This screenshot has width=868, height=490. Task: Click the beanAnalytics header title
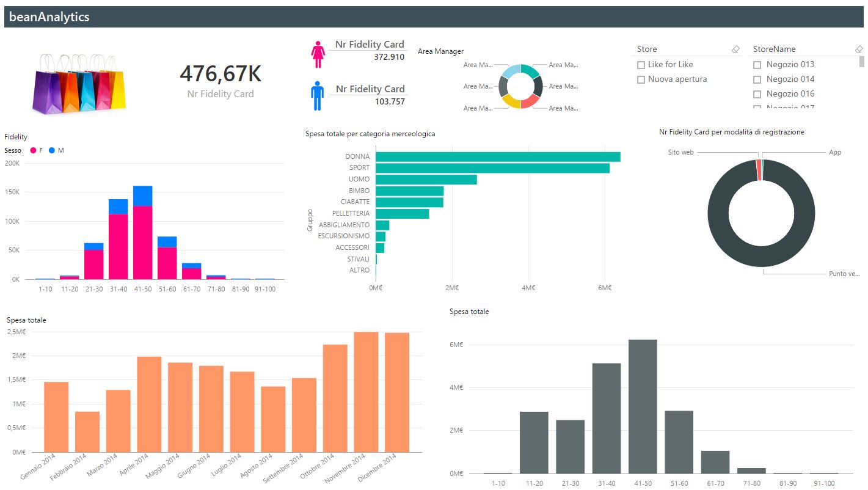(49, 17)
